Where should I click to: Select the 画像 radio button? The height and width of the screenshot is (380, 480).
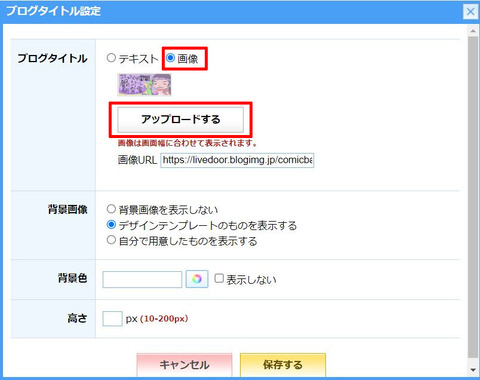pyautogui.click(x=170, y=58)
